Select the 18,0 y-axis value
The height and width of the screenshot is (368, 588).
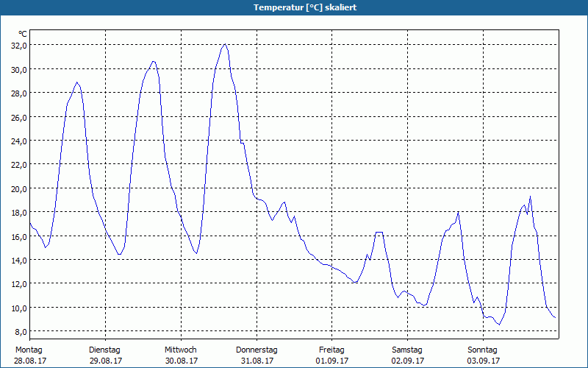[x=18, y=213]
